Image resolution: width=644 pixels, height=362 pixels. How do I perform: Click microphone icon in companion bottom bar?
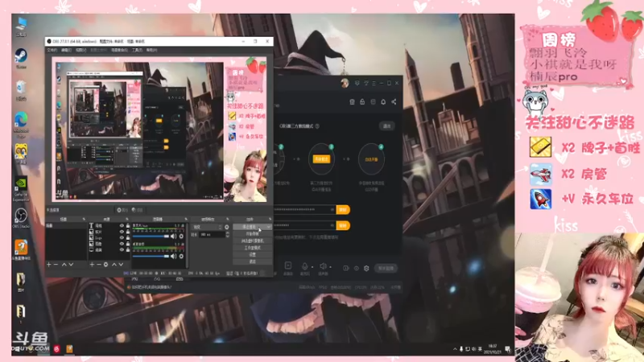pos(305,266)
